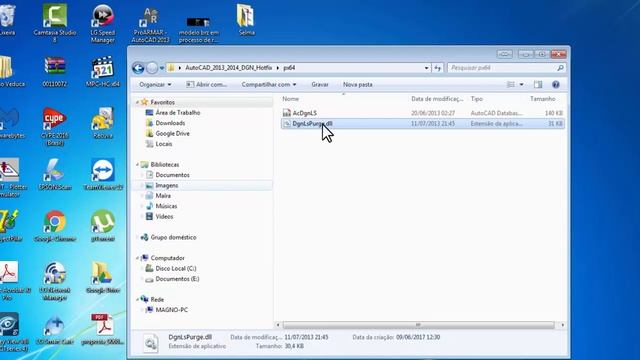Collapse the Rede tree node
Image resolution: width=640 pixels, height=360 pixels.
138,299
